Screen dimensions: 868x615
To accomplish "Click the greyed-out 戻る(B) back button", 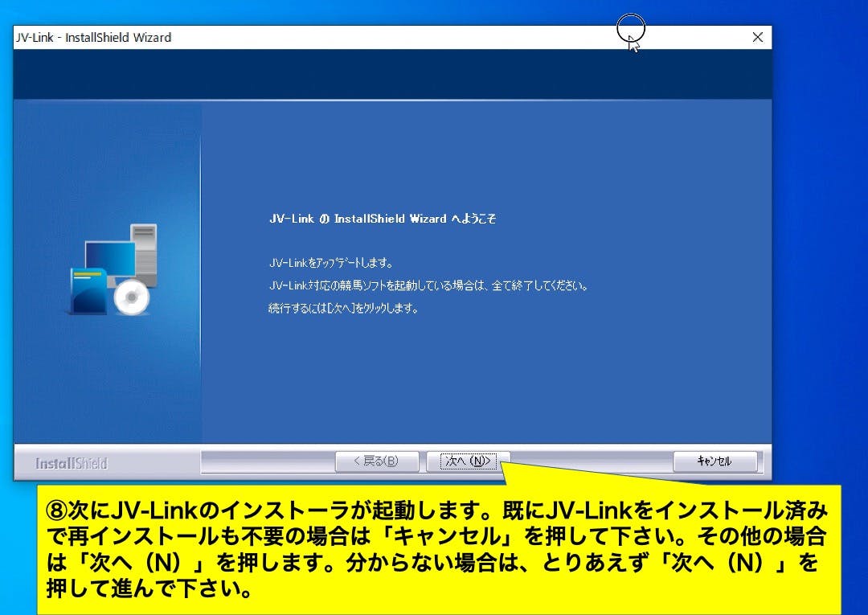I will coord(376,461).
